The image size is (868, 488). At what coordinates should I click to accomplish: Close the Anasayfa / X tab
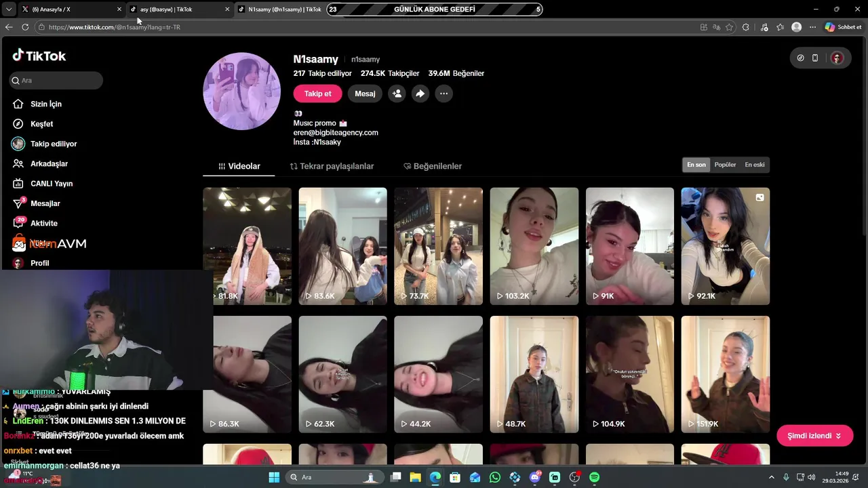tap(119, 9)
